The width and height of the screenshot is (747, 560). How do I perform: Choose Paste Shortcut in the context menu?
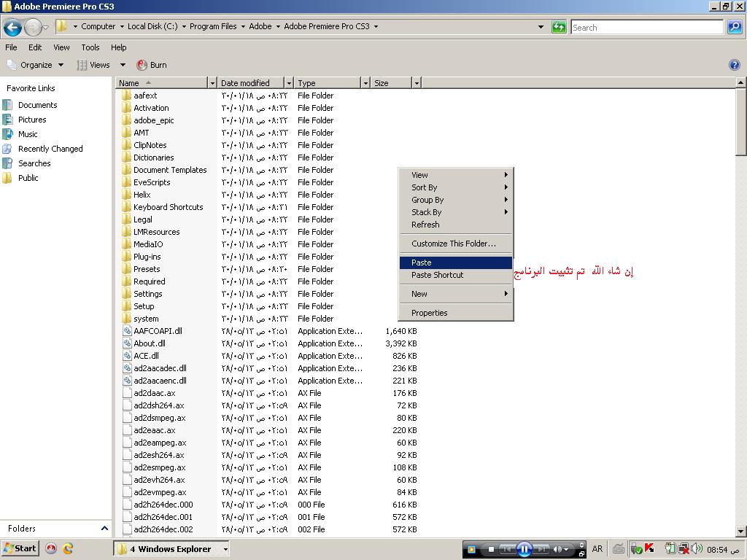(x=456, y=275)
